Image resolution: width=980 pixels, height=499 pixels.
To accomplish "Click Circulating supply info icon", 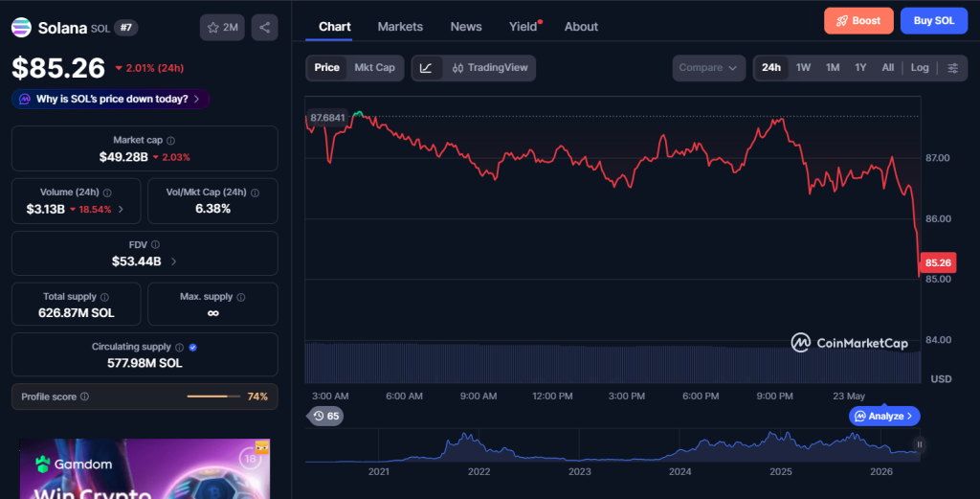I will pos(179,347).
